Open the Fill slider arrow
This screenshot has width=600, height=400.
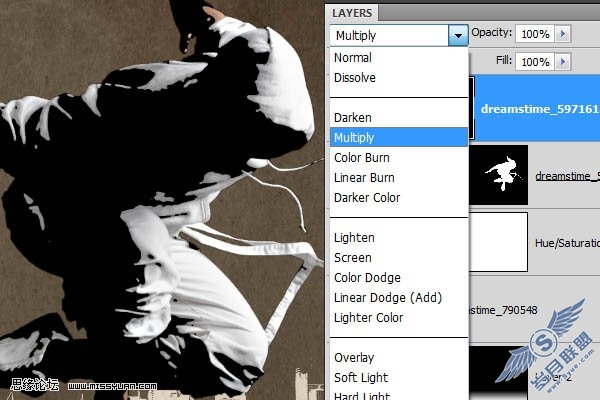(563, 62)
